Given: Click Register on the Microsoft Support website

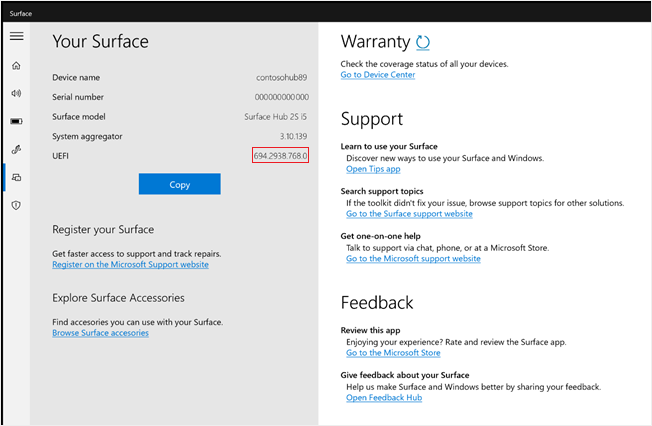Looking at the screenshot, I should tap(130, 265).
